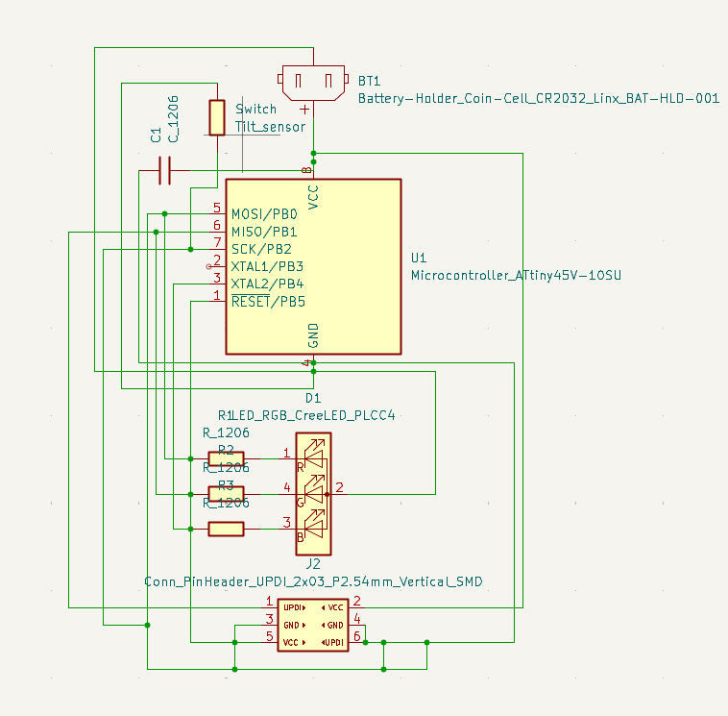Click the UPDI pin 6 label on J2

(332, 643)
